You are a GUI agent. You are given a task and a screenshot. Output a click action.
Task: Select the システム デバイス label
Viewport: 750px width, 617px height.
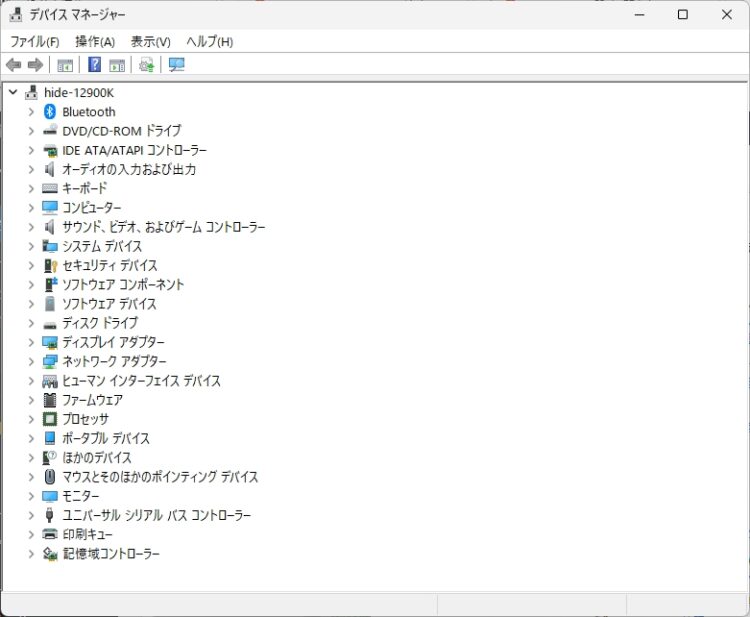(x=102, y=246)
